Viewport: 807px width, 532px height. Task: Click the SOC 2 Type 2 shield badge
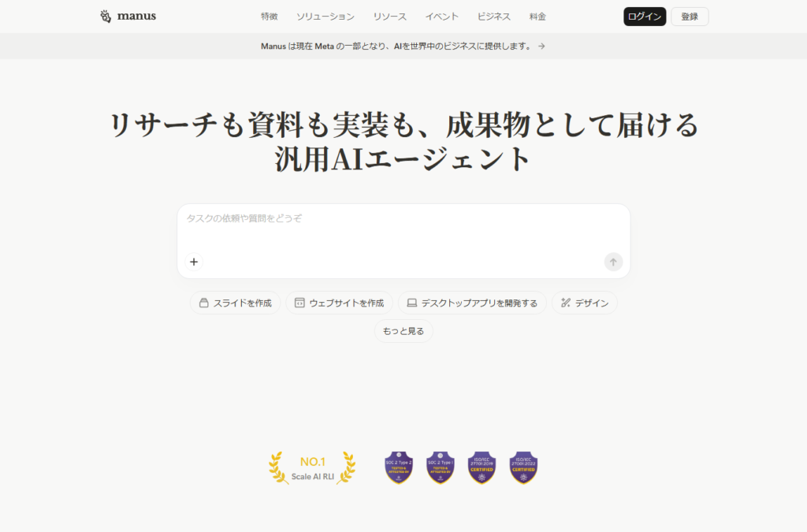coord(399,467)
